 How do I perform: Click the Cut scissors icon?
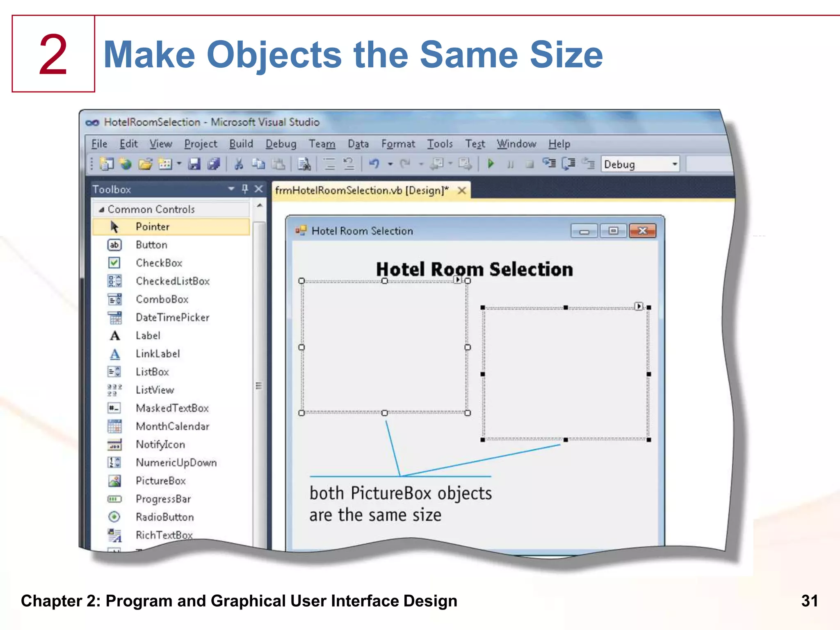pyautogui.click(x=239, y=164)
